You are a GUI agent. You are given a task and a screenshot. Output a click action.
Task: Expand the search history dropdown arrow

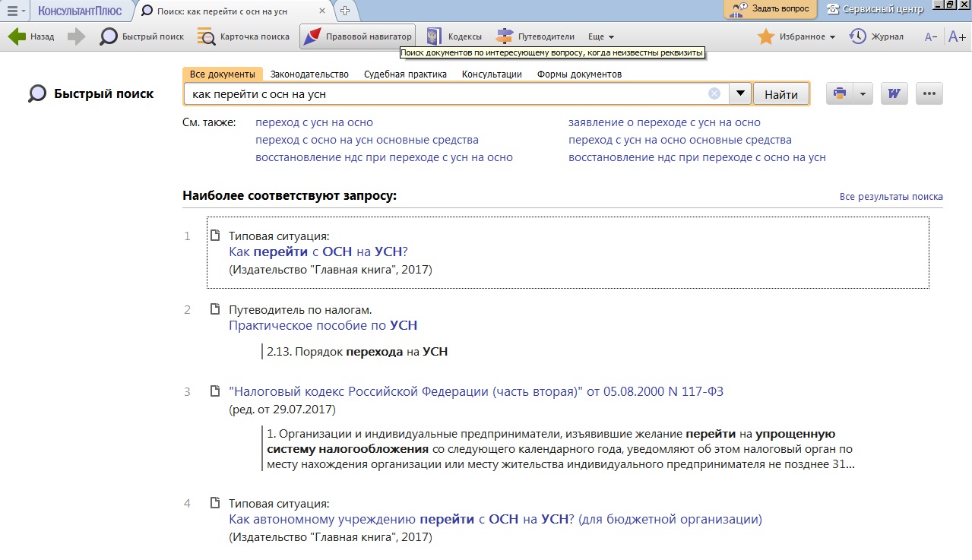[740, 93]
